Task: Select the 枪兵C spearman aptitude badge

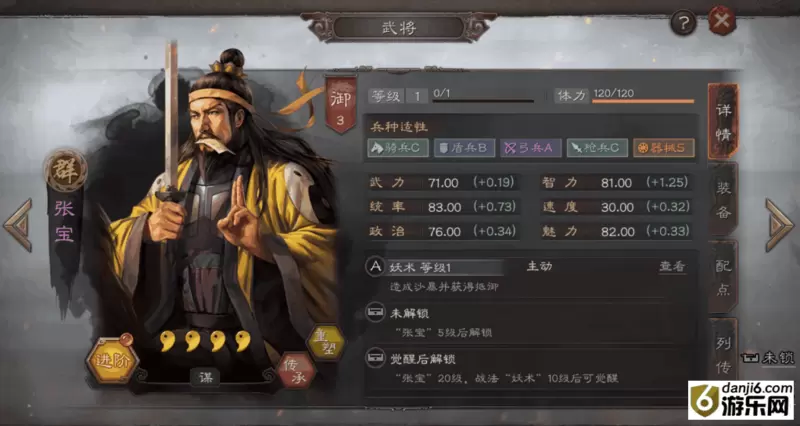Action: tap(597, 148)
